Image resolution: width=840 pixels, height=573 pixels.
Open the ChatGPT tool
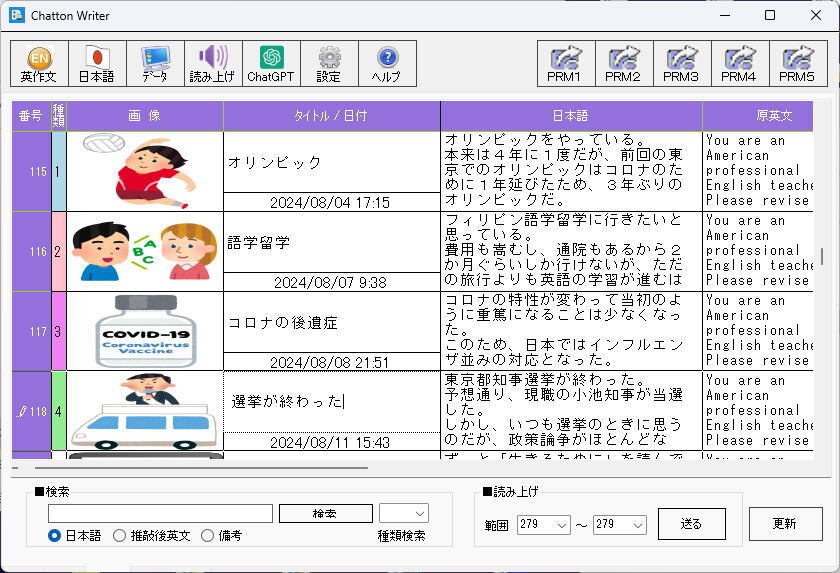[271, 64]
